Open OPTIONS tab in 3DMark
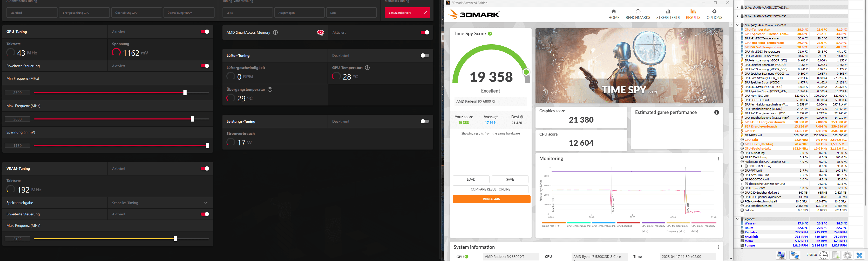Viewport: 868px width, 261px height. 714,14
